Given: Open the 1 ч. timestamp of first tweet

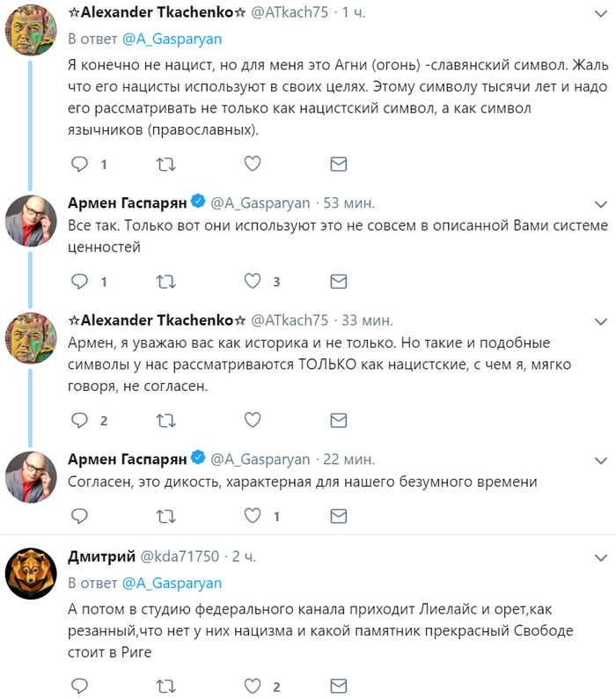Looking at the screenshot, I should (x=356, y=13).
